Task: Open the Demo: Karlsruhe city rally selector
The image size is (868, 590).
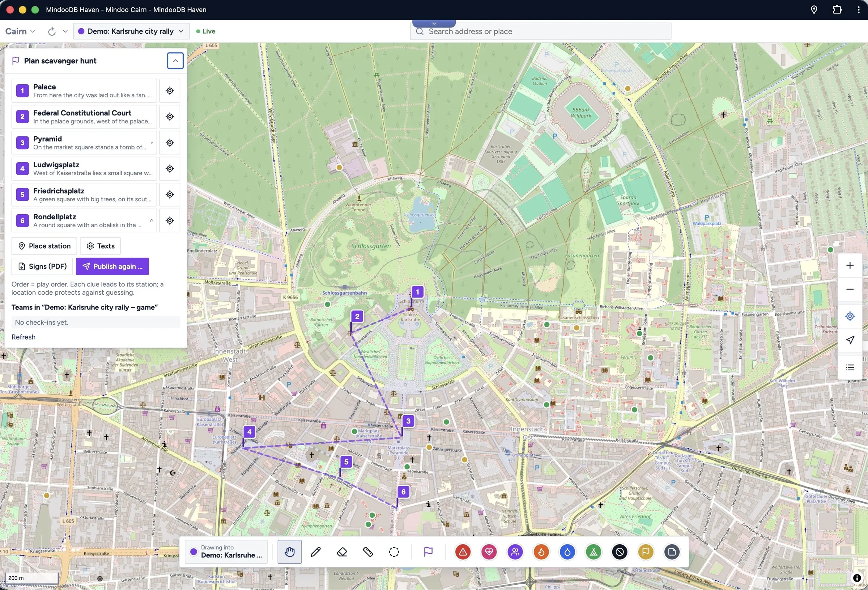Action: point(131,31)
